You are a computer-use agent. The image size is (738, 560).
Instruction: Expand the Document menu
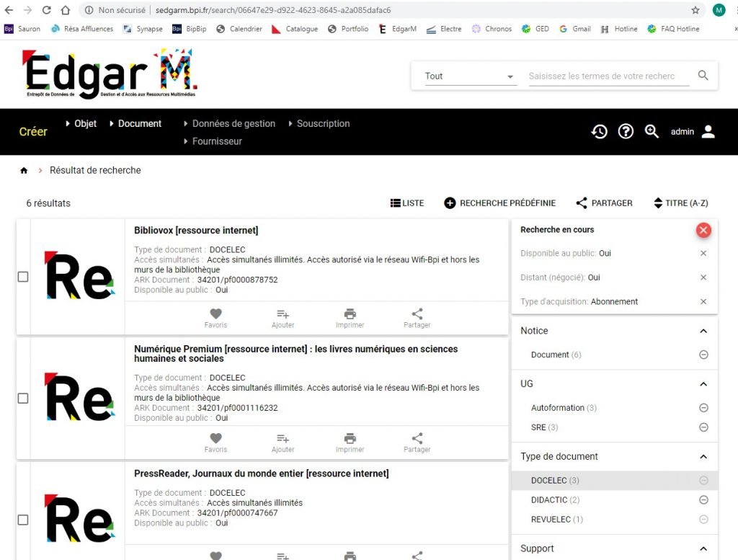click(135, 123)
